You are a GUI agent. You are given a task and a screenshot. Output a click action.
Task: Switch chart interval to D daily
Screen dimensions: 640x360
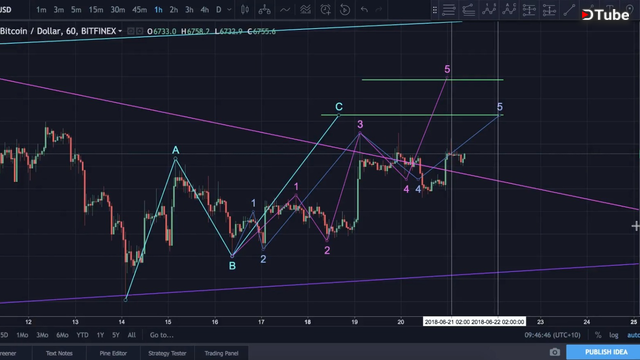tap(219, 9)
